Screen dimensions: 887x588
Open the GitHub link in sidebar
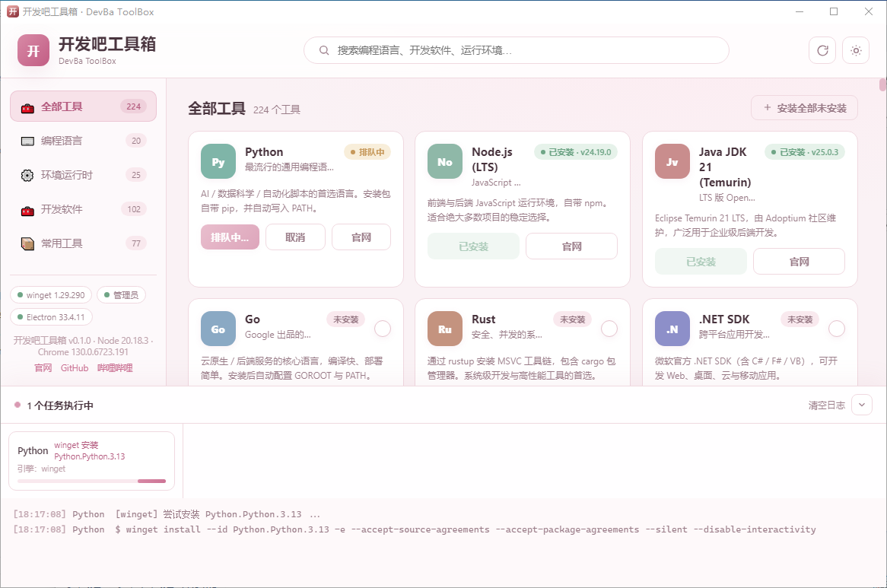[x=75, y=368]
